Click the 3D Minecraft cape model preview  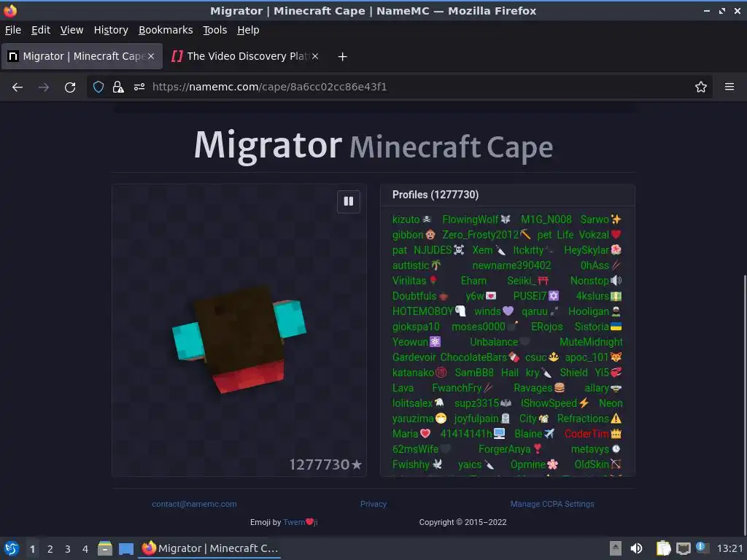[239, 338]
